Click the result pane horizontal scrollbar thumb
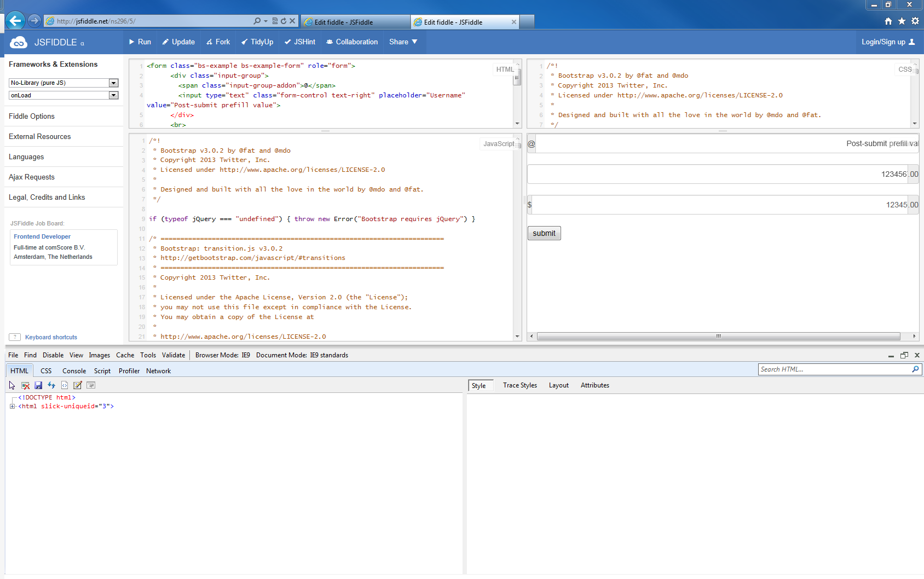Screen dimensions: 924x579 (x=718, y=336)
